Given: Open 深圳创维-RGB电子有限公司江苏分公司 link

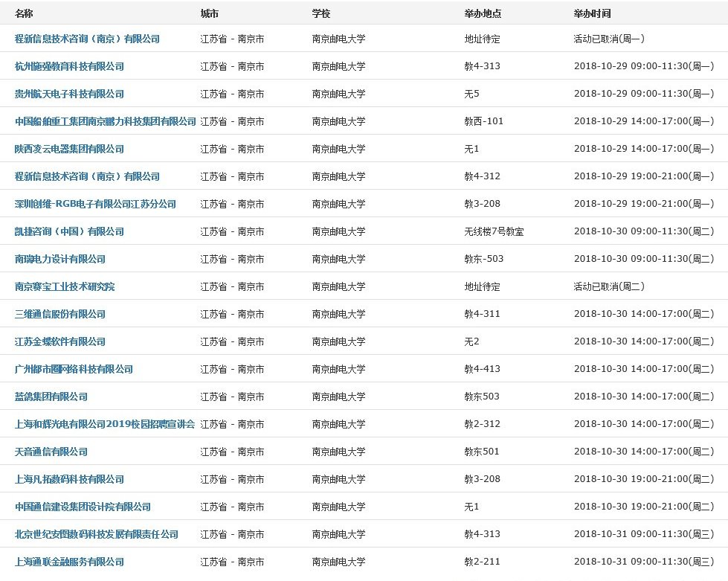Looking at the screenshot, I should (x=95, y=204).
